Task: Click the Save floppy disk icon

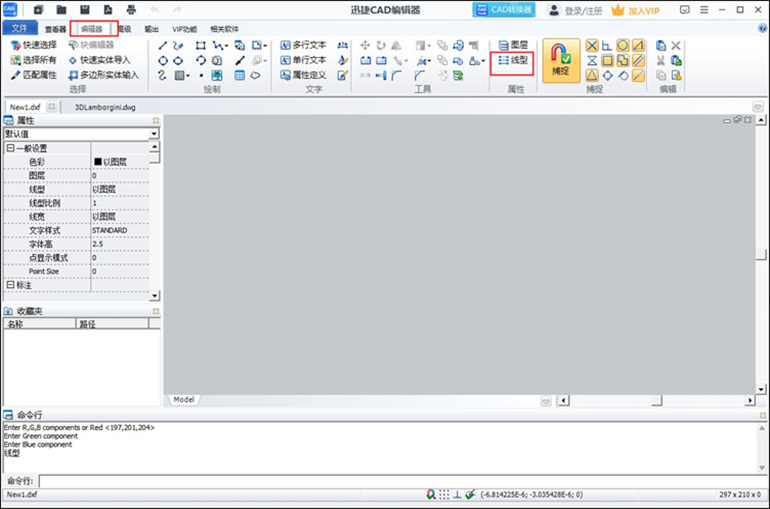Action: tap(85, 10)
